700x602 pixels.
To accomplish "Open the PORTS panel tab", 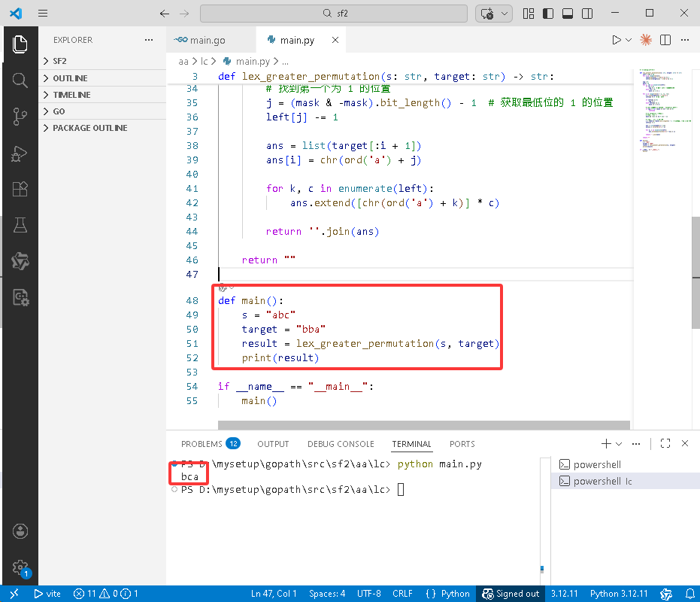I will click(x=462, y=444).
